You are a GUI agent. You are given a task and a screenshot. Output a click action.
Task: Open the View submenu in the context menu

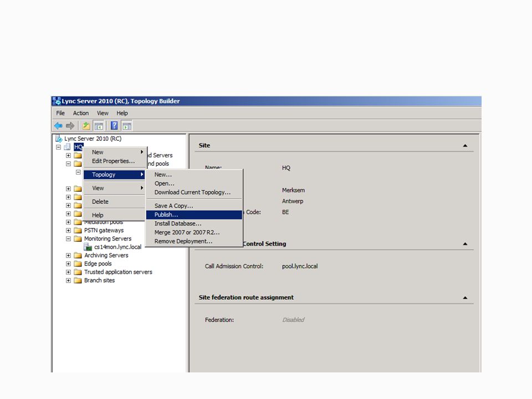tap(114, 188)
